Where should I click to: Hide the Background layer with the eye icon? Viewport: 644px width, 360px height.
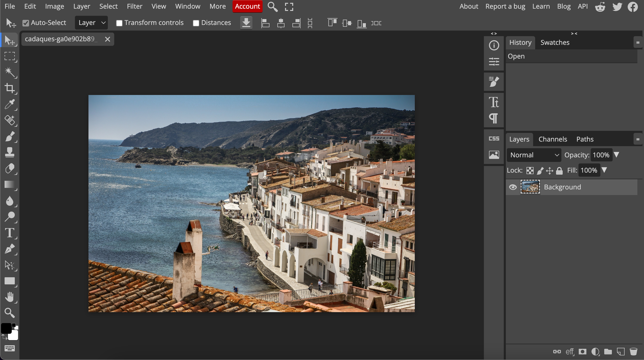click(x=513, y=187)
